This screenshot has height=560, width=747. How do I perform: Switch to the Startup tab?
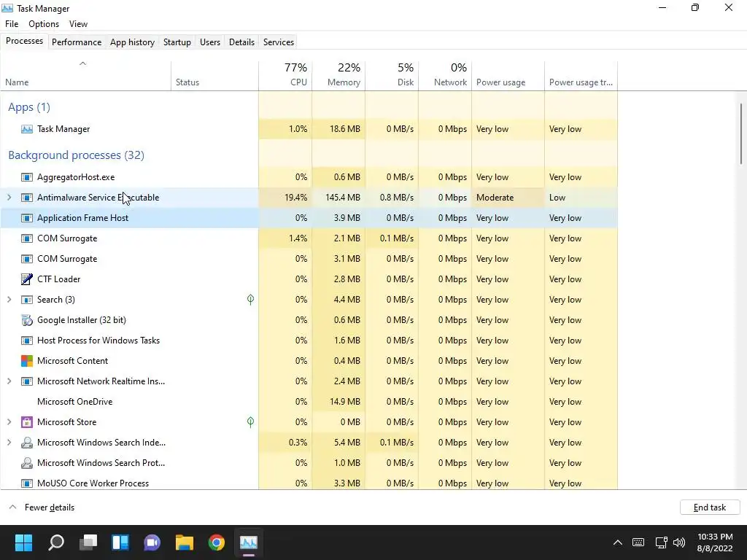click(177, 42)
